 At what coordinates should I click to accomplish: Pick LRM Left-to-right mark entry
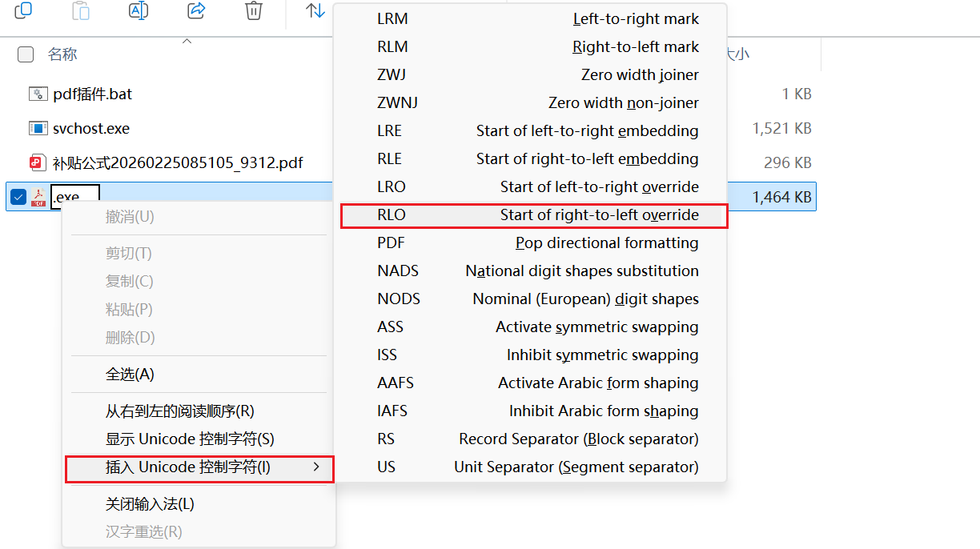(534, 19)
